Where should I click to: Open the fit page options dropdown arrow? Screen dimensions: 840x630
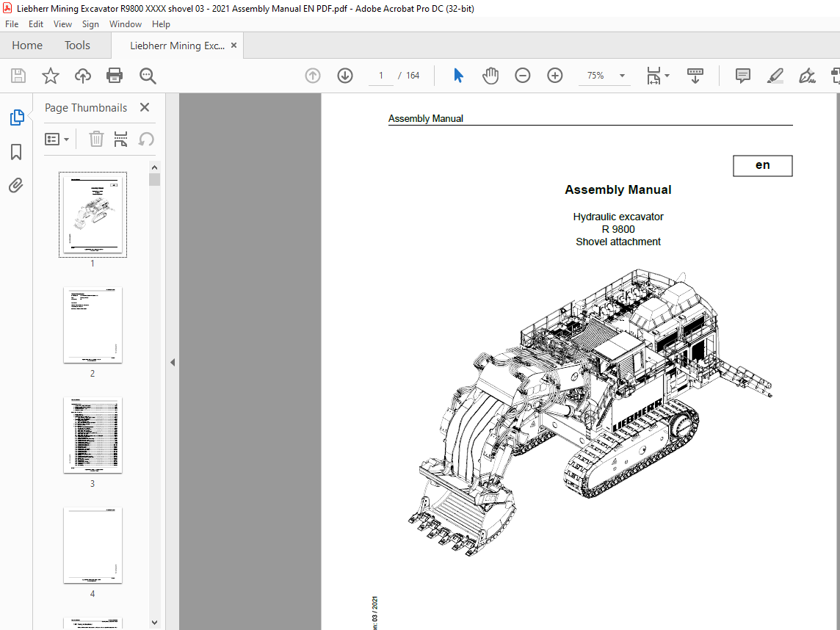pos(667,76)
